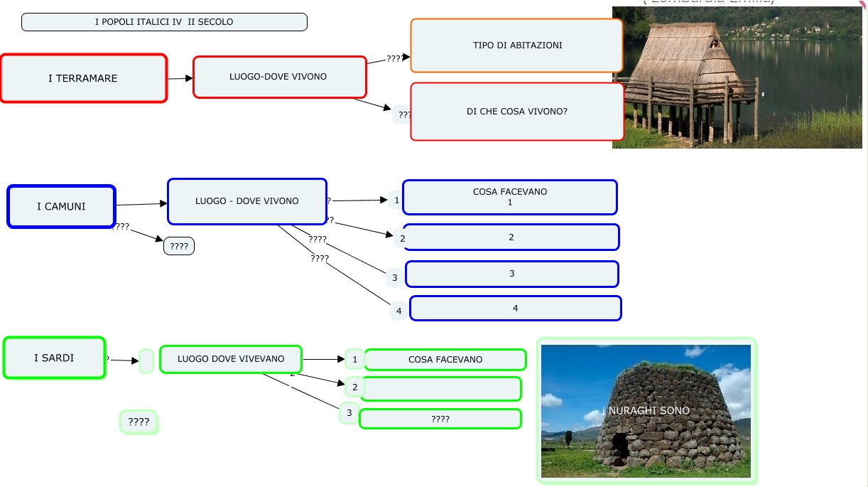Select the small empty green node beside I SARDI

pyautogui.click(x=146, y=361)
